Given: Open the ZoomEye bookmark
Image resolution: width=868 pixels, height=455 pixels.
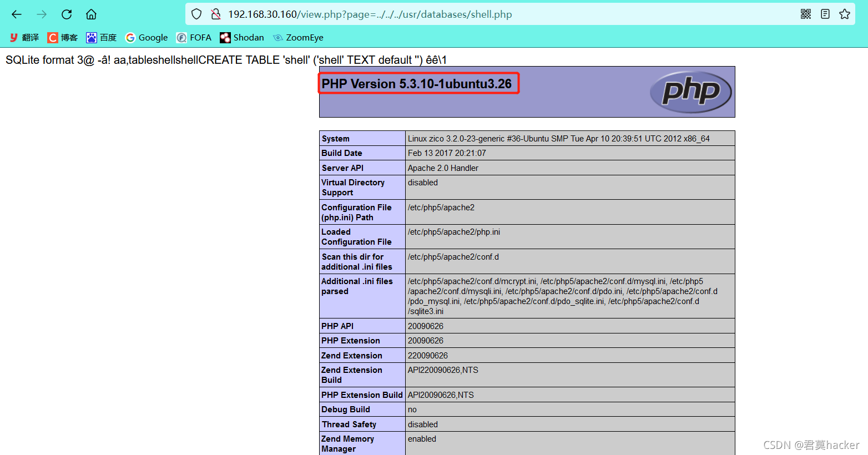Looking at the screenshot, I should click(298, 38).
